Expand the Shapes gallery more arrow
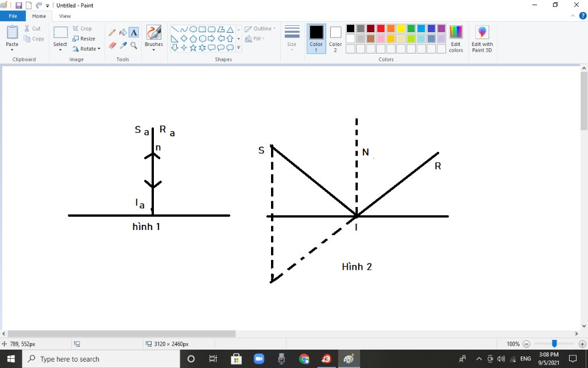Viewport: 588px width, 368px height. tap(238, 48)
